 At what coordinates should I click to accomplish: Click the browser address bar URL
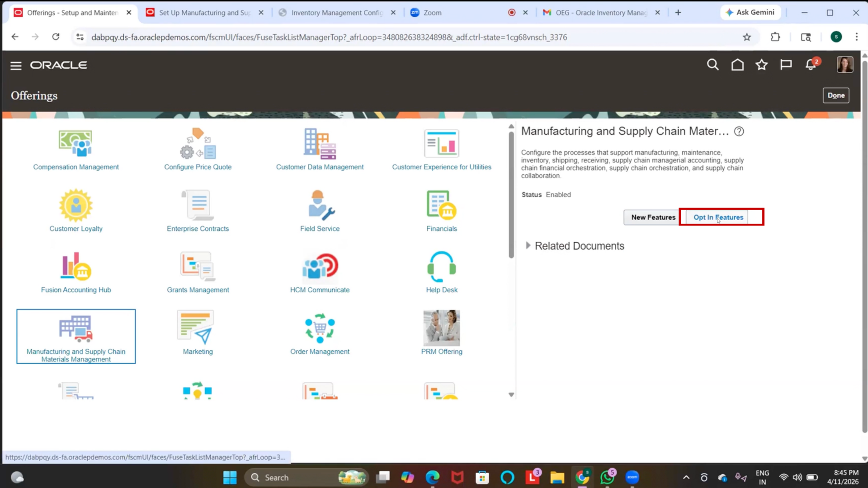(329, 37)
